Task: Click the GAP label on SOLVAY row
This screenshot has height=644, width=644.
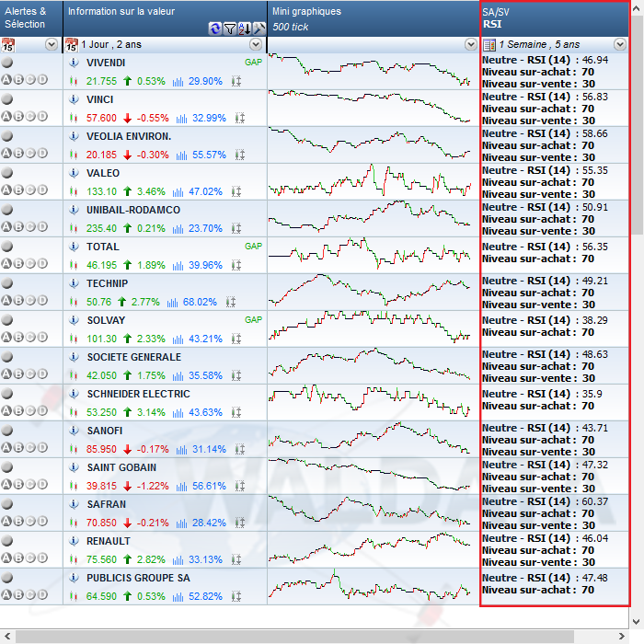Action: (253, 319)
